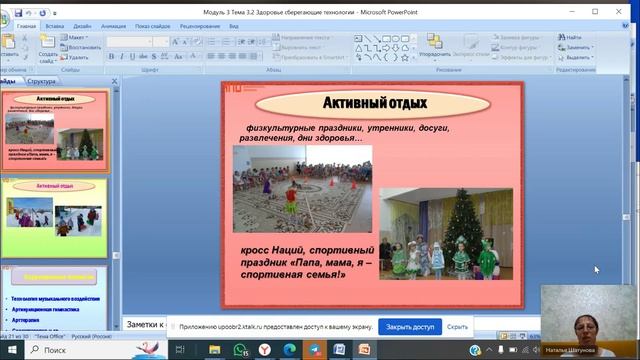
Task: Open the Заменить replace dropdown
Action: (x=576, y=47)
